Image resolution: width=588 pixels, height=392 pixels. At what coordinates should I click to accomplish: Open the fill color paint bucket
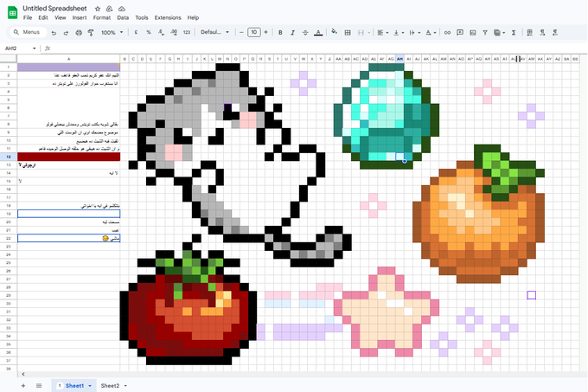pos(334,32)
